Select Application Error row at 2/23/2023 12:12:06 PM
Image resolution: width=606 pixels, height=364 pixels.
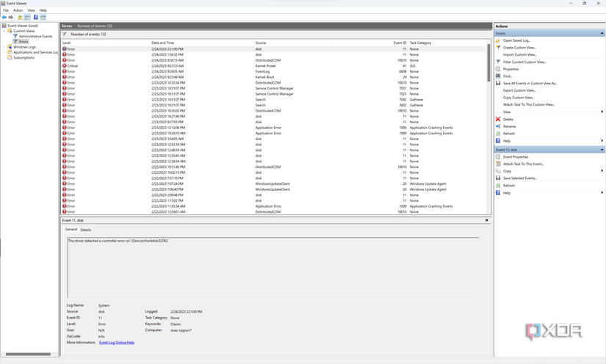273,128
